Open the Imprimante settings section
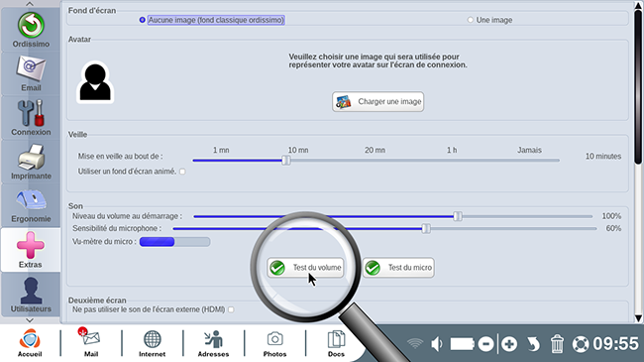 [x=31, y=162]
